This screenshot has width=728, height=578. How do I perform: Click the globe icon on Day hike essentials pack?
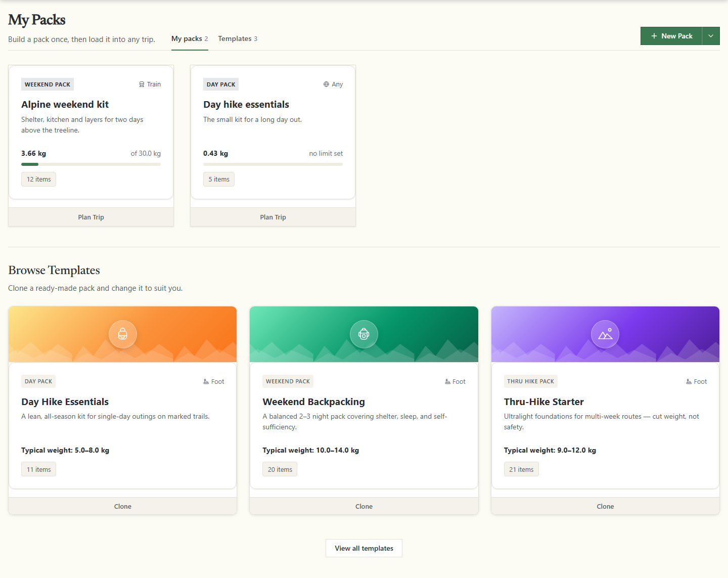tap(326, 84)
